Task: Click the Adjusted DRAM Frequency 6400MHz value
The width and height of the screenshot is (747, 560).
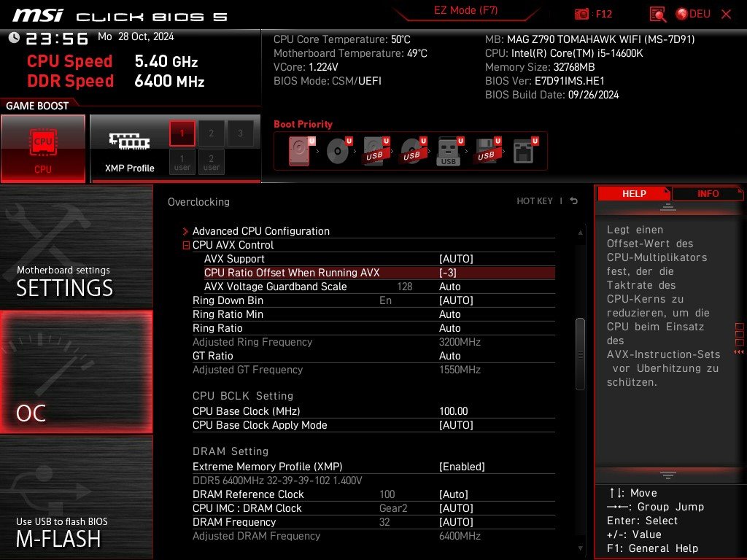Action: point(460,536)
